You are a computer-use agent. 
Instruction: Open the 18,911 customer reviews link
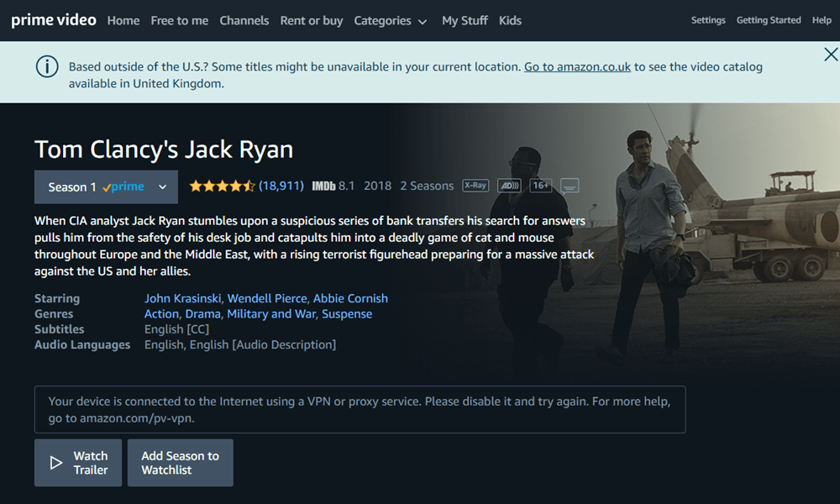click(281, 186)
